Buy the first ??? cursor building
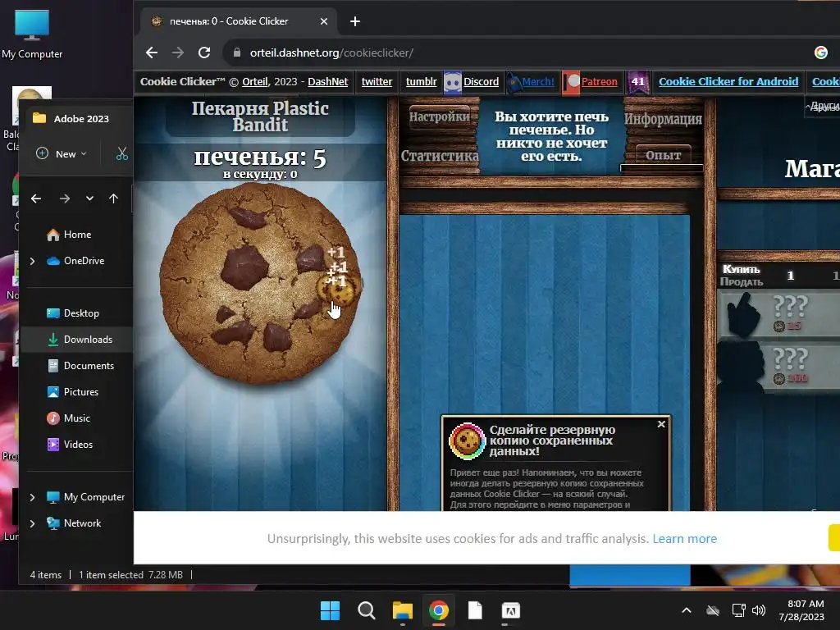 (778, 314)
